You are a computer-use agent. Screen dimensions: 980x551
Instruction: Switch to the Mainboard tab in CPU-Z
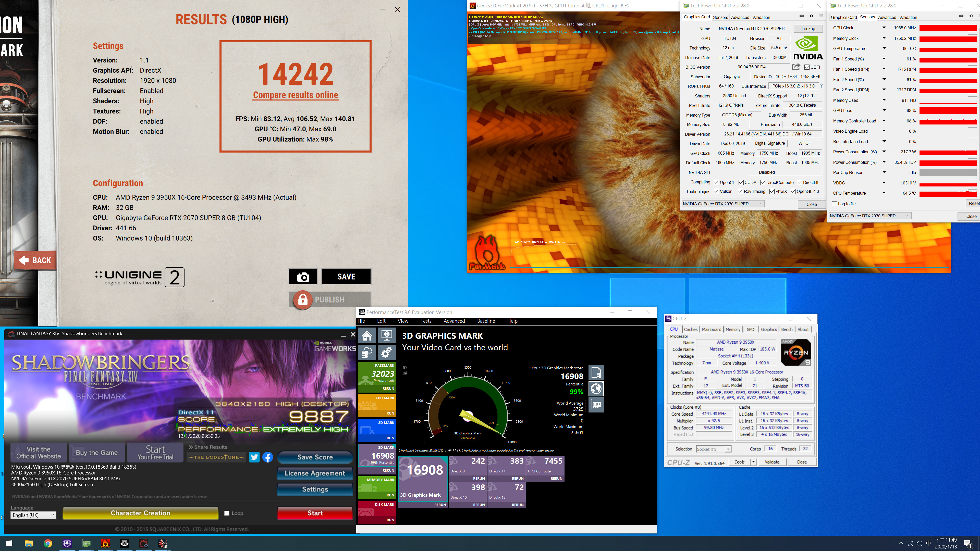pyautogui.click(x=712, y=329)
